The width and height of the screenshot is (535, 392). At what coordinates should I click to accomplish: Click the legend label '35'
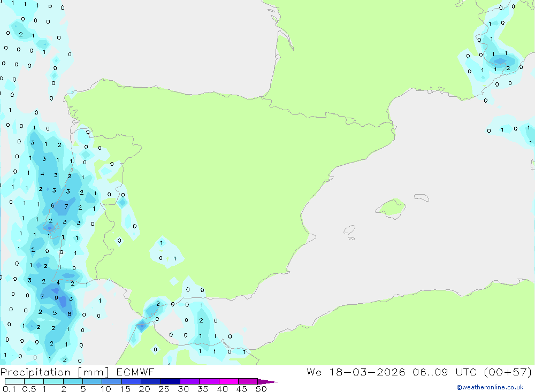(203, 389)
